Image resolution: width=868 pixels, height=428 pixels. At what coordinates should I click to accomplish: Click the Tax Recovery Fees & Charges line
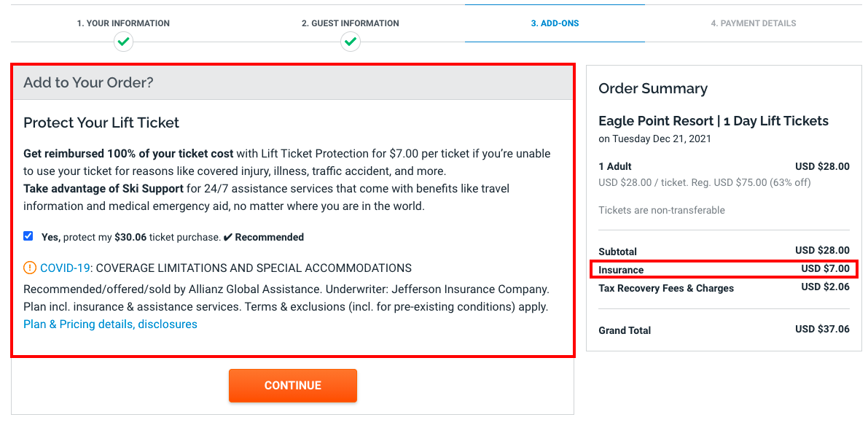tap(665, 288)
